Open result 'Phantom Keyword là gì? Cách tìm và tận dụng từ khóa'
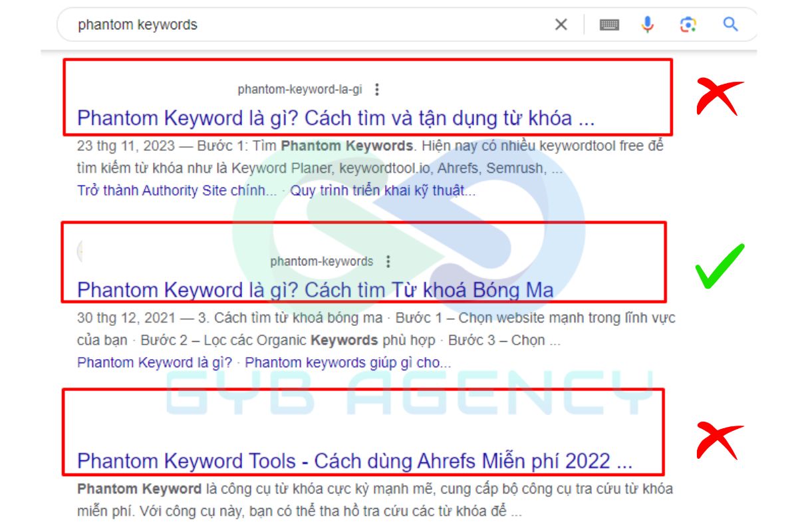 (x=336, y=118)
